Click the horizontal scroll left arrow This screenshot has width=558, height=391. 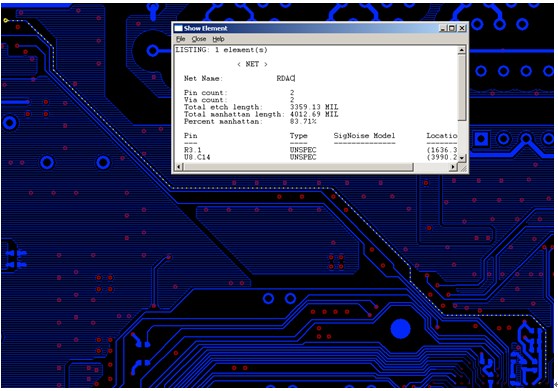coord(179,167)
